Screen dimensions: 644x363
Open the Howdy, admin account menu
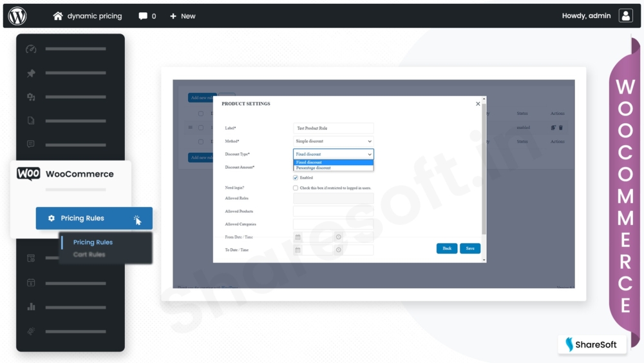[586, 15]
